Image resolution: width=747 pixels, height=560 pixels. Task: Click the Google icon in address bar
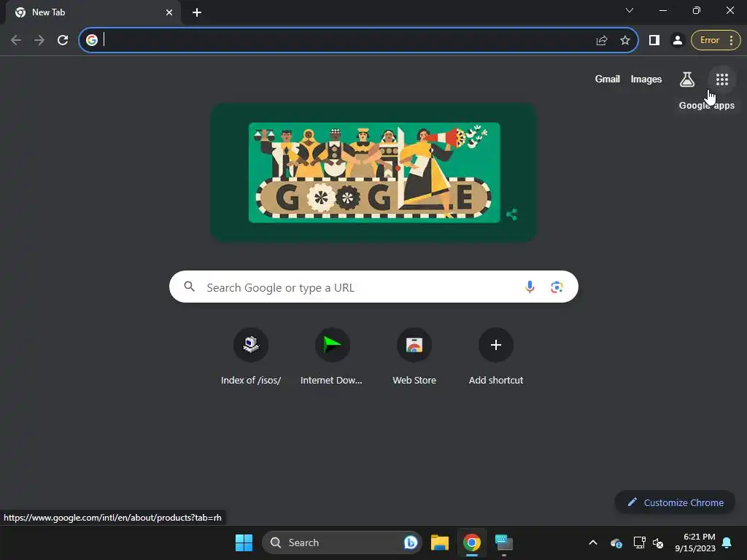point(92,40)
